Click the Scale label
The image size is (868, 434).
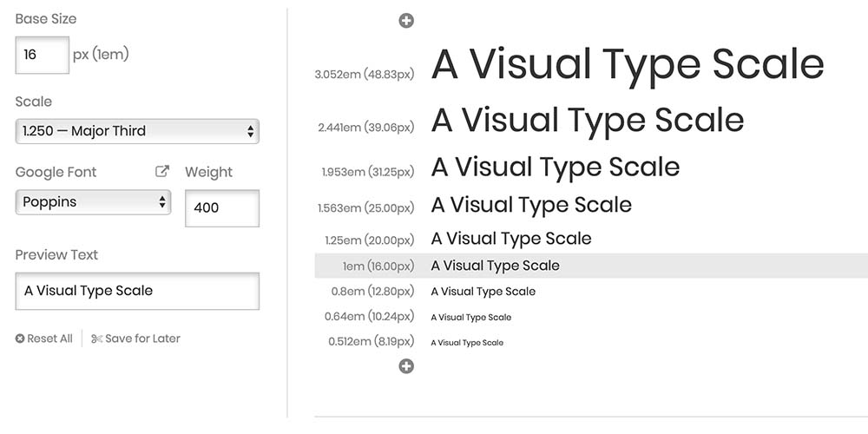34,102
